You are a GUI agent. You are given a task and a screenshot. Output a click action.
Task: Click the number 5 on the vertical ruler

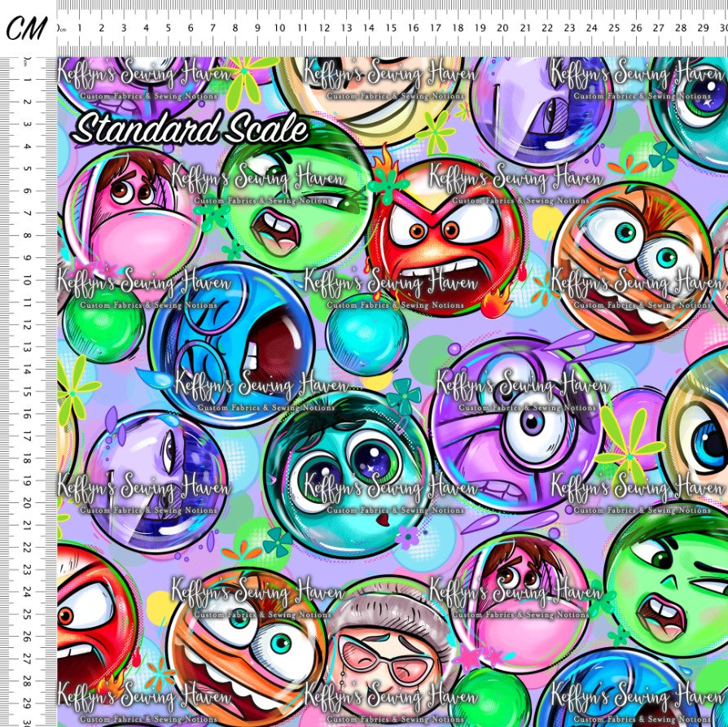(x=27, y=169)
